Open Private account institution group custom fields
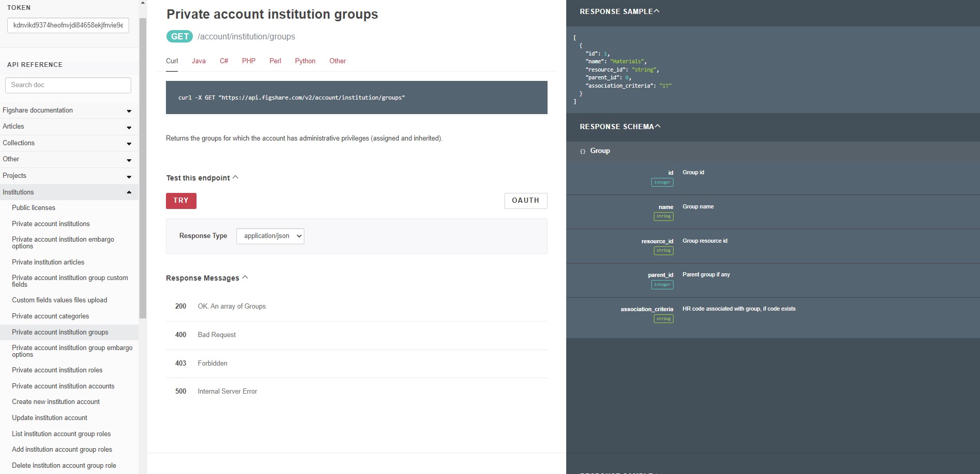 click(x=70, y=281)
